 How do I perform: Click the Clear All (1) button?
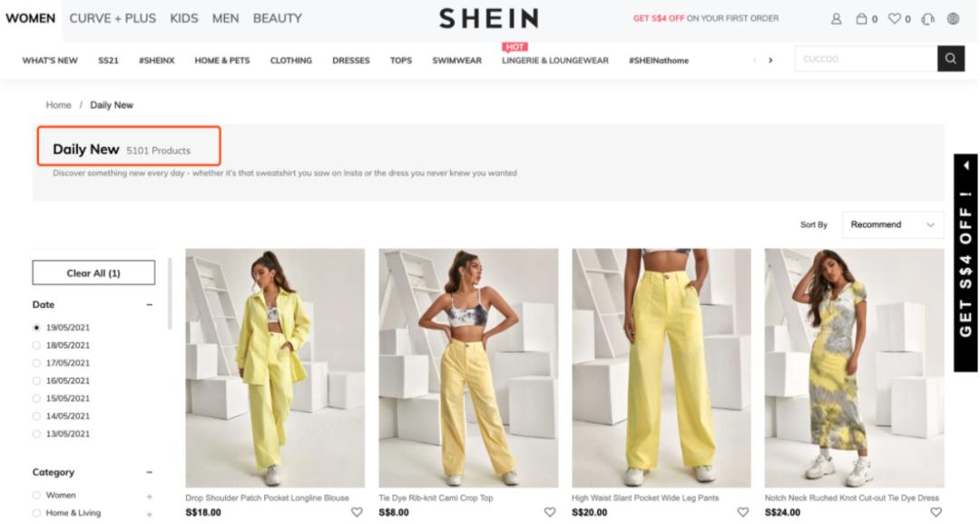pos(93,272)
